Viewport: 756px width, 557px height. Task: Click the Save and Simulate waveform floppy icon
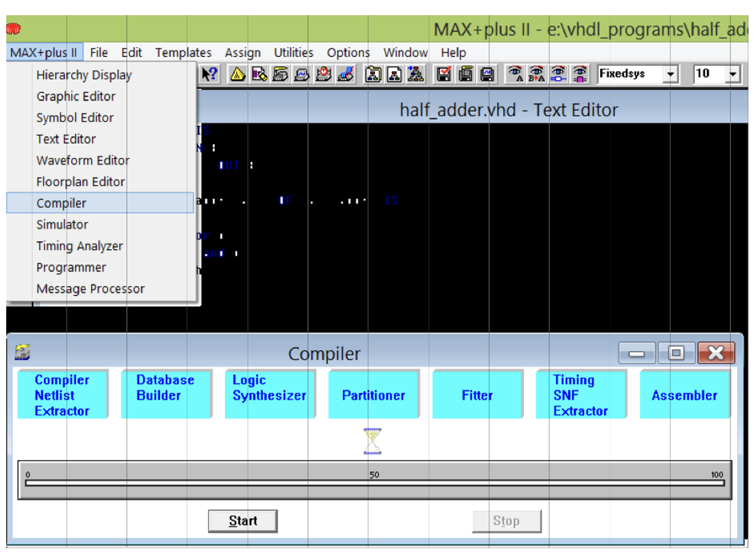[487, 74]
